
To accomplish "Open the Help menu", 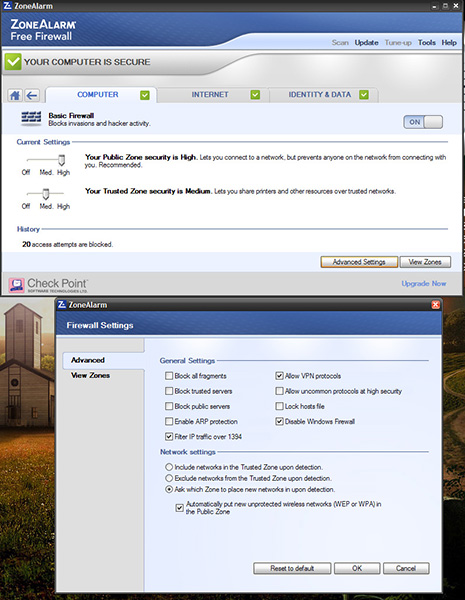I will pos(449,42).
